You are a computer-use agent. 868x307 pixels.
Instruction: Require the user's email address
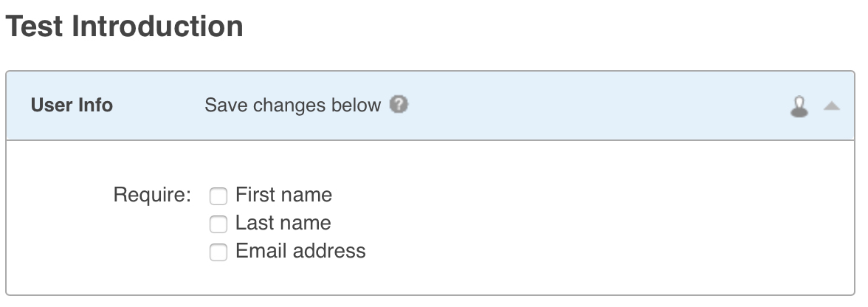pos(218,252)
